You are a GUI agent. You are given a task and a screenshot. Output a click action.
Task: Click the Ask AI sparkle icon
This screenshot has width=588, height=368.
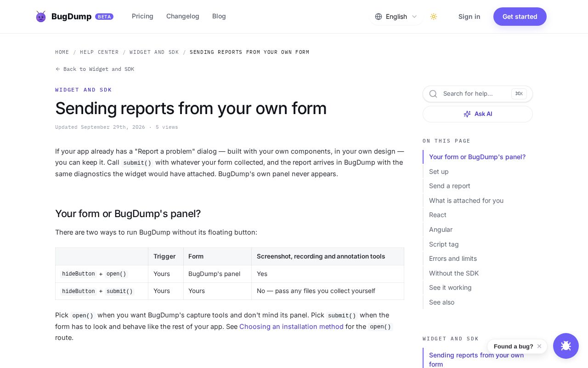[467, 114]
